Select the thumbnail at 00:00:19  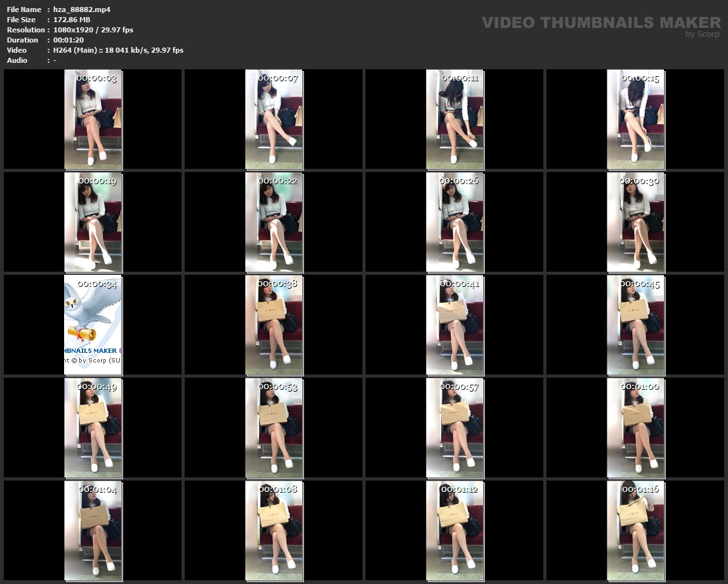(93, 222)
